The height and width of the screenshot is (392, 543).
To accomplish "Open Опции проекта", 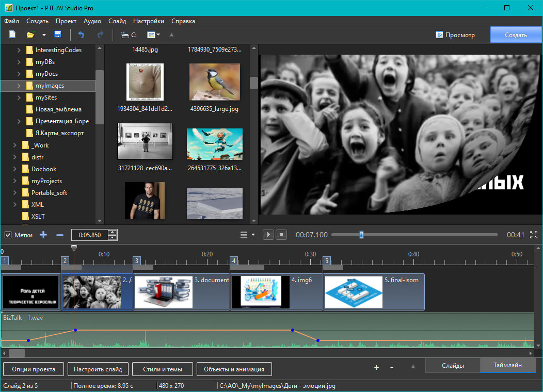I will 34,369.
